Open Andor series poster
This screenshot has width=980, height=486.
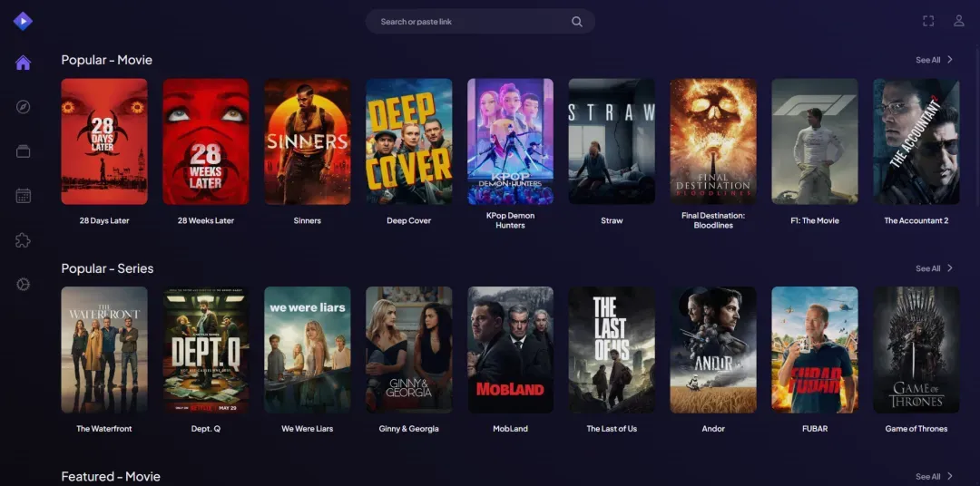(713, 350)
